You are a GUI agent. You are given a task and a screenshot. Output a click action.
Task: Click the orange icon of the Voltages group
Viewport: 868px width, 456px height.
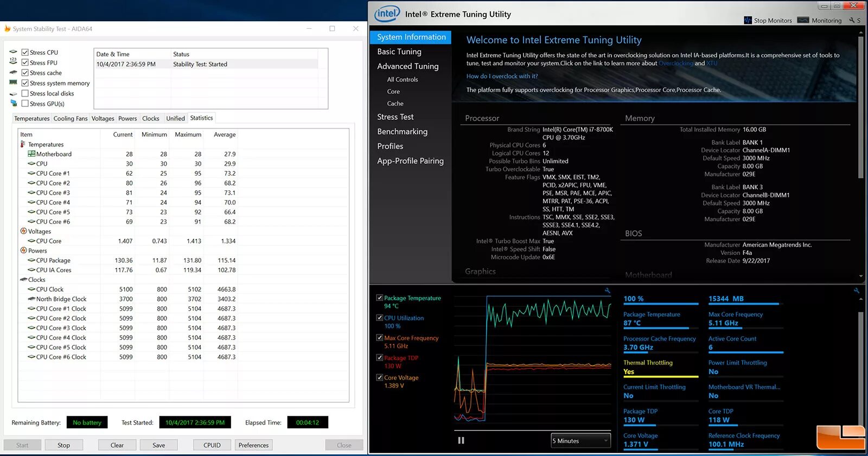point(23,231)
